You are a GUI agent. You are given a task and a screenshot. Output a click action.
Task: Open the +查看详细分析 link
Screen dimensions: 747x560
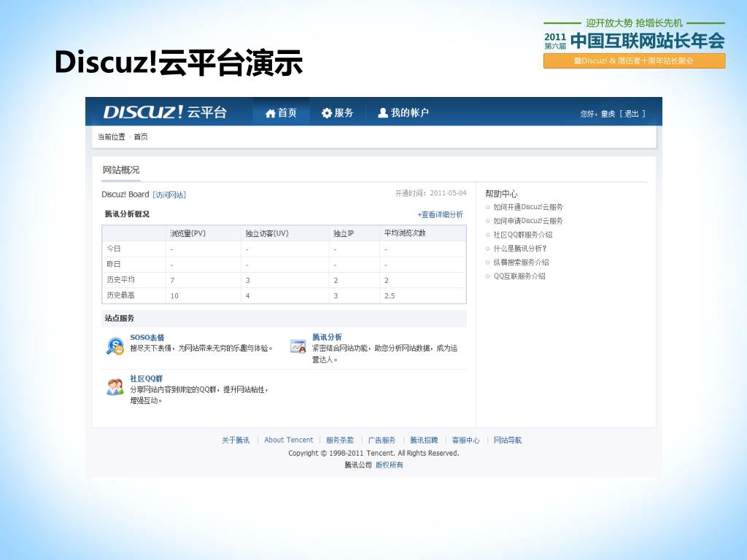440,215
